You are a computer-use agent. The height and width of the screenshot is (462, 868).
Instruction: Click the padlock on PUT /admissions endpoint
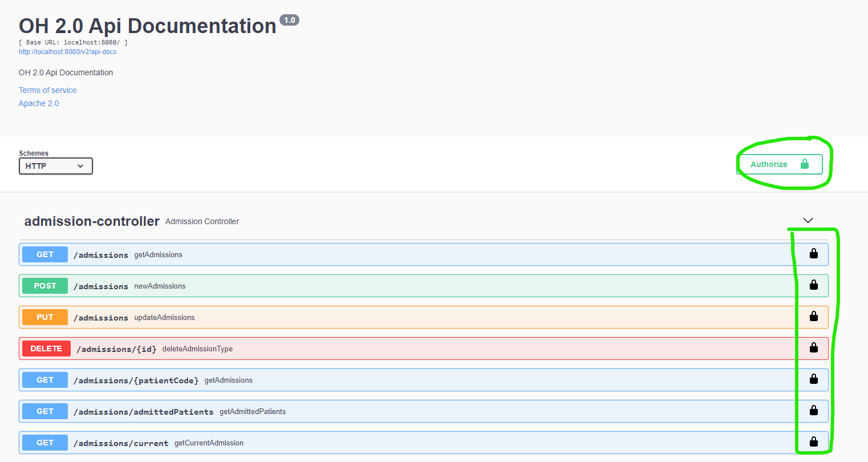pyautogui.click(x=813, y=317)
